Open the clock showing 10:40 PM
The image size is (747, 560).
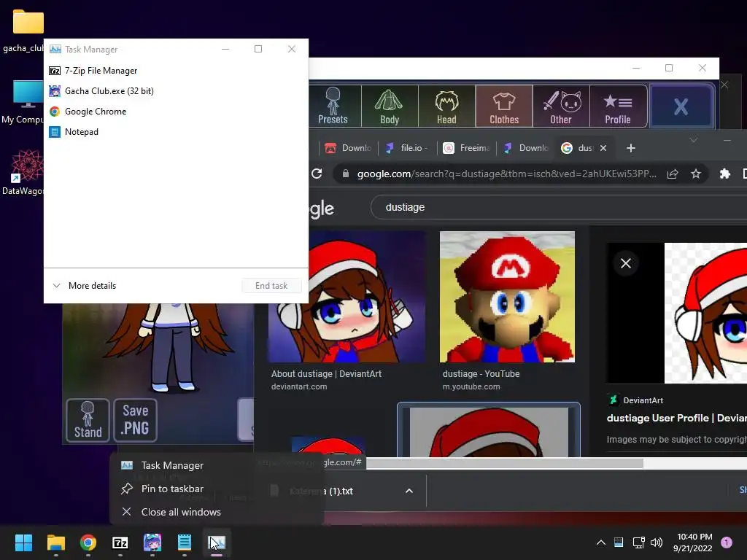pyautogui.click(x=693, y=542)
